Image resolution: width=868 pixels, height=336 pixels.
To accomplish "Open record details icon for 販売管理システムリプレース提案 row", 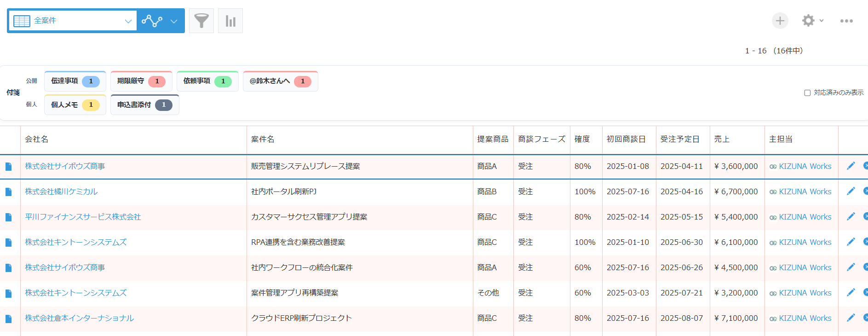I will [x=8, y=167].
